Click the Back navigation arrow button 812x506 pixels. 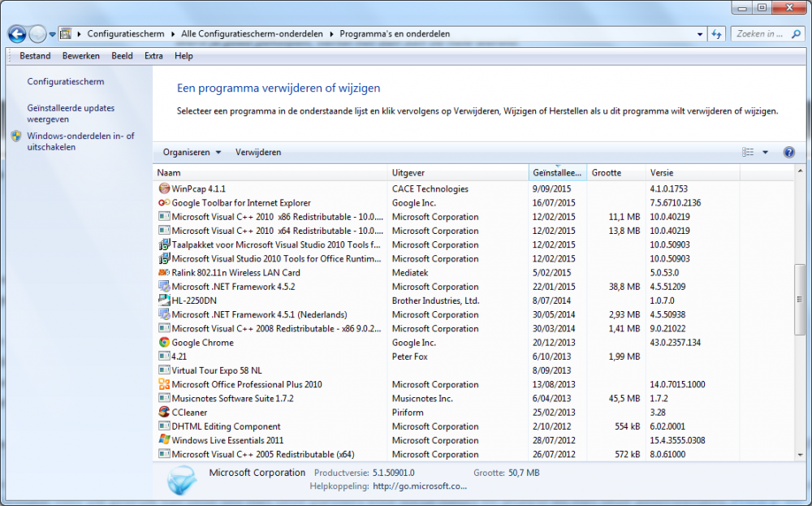[17, 34]
